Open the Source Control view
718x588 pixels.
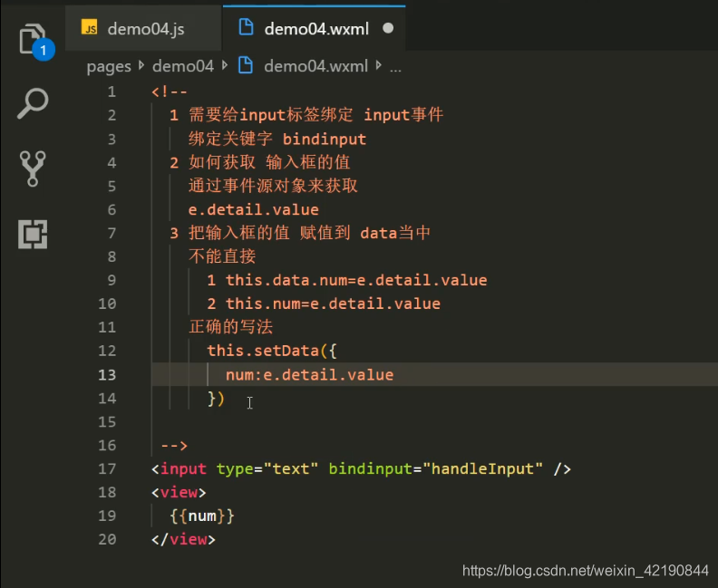33,169
